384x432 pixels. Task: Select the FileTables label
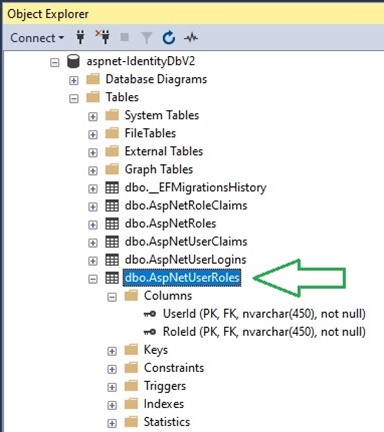[150, 133]
